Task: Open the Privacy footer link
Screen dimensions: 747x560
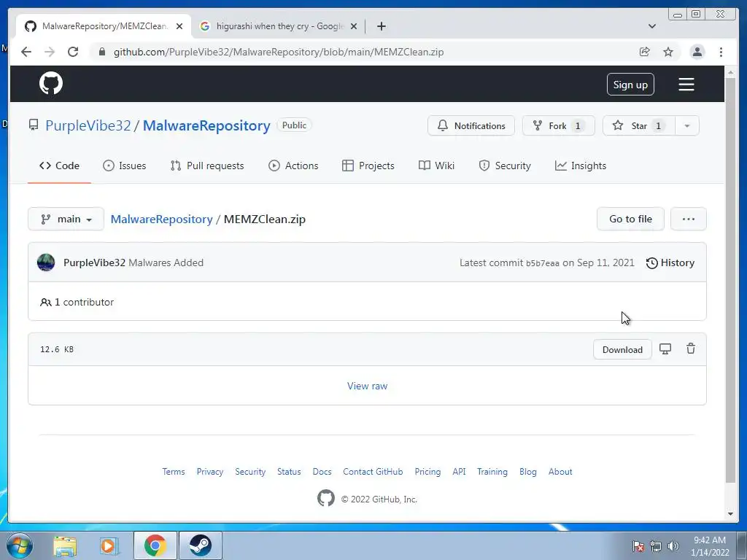Action: coord(210,472)
